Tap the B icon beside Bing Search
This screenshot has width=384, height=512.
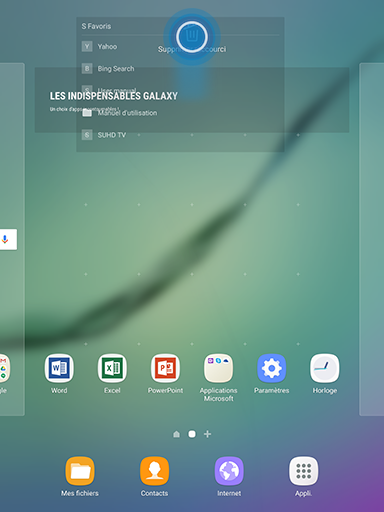(87, 69)
